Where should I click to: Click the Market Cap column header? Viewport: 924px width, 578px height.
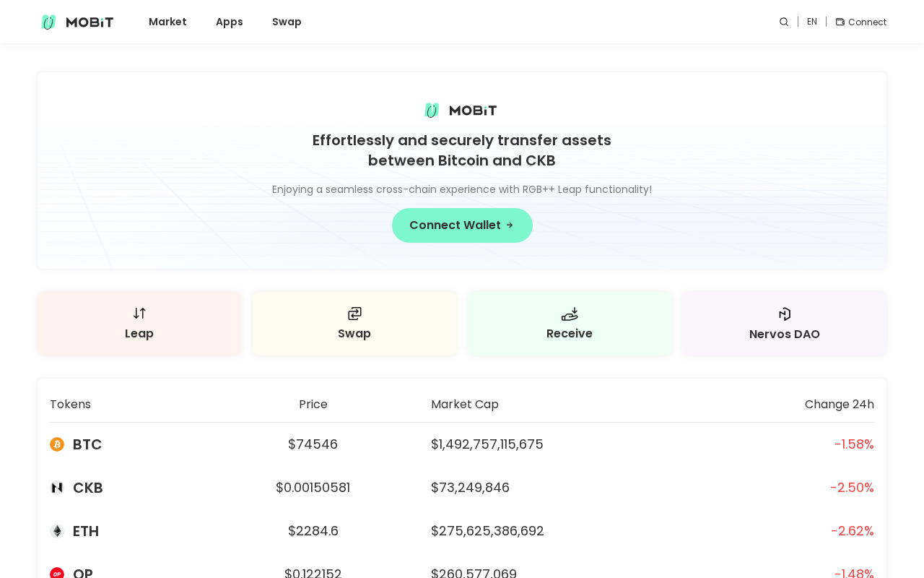tap(465, 405)
